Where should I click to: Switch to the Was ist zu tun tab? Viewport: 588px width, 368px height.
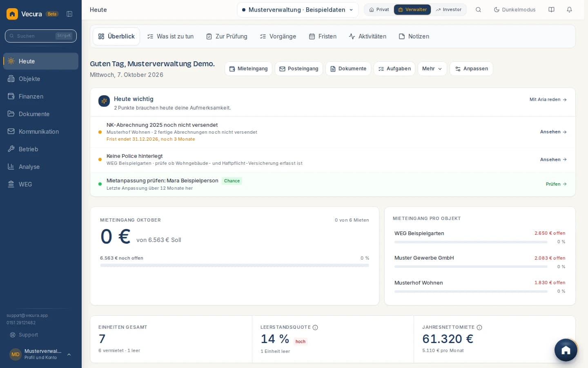[170, 36]
